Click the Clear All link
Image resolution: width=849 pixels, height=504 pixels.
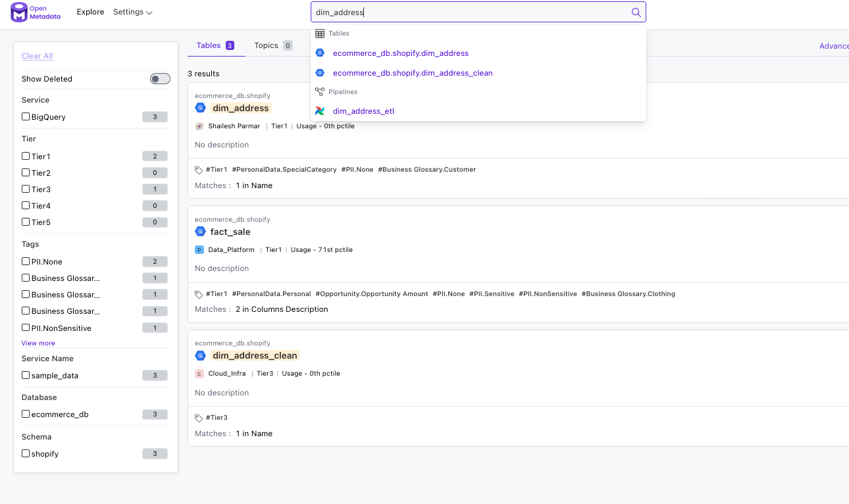37,56
